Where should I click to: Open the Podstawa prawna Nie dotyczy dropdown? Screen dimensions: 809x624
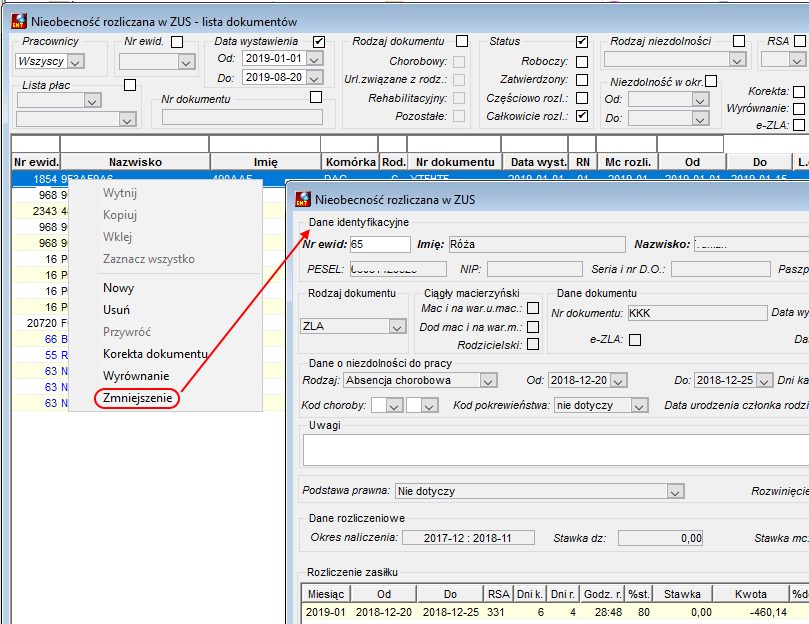click(675, 491)
